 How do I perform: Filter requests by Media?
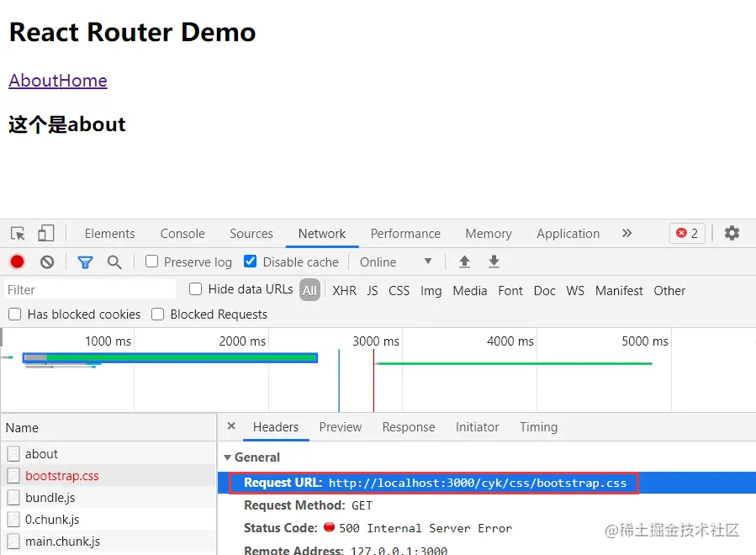coord(469,291)
